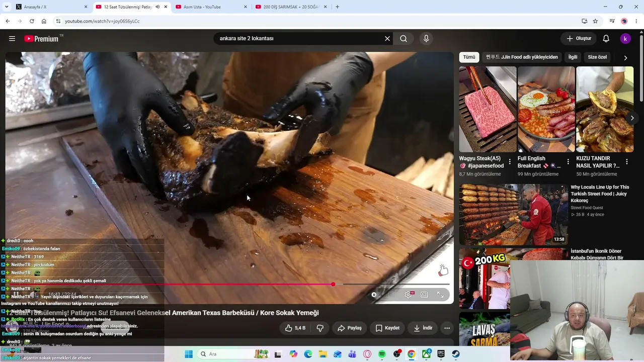This screenshot has width=644, height=362.
Task: Show next Shorts in the shelf
Action: point(632,118)
